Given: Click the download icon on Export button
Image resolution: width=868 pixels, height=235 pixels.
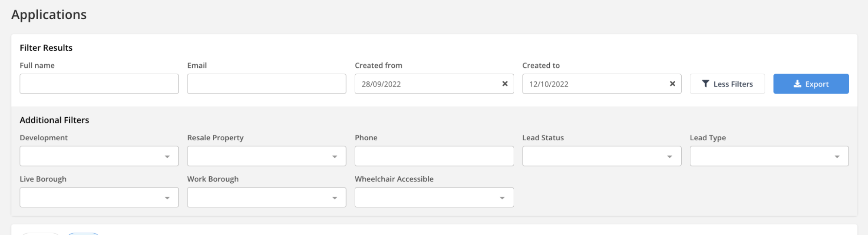Looking at the screenshot, I should pos(797,84).
